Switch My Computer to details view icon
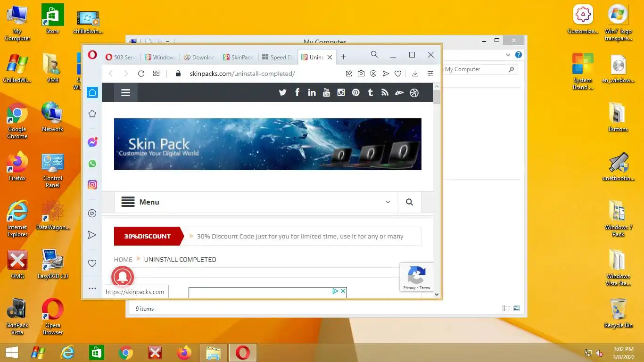The height and width of the screenshot is (362, 644). (x=506, y=308)
